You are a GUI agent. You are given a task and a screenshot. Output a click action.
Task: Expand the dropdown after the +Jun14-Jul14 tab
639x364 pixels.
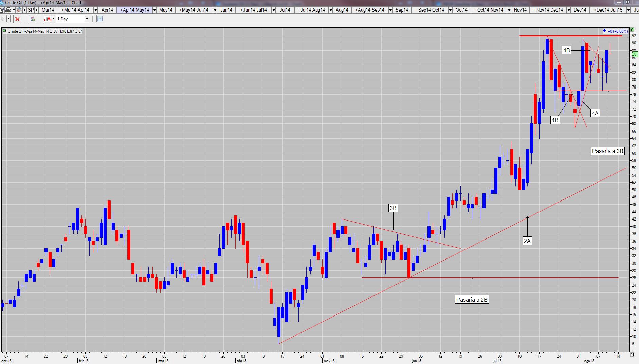(x=274, y=10)
